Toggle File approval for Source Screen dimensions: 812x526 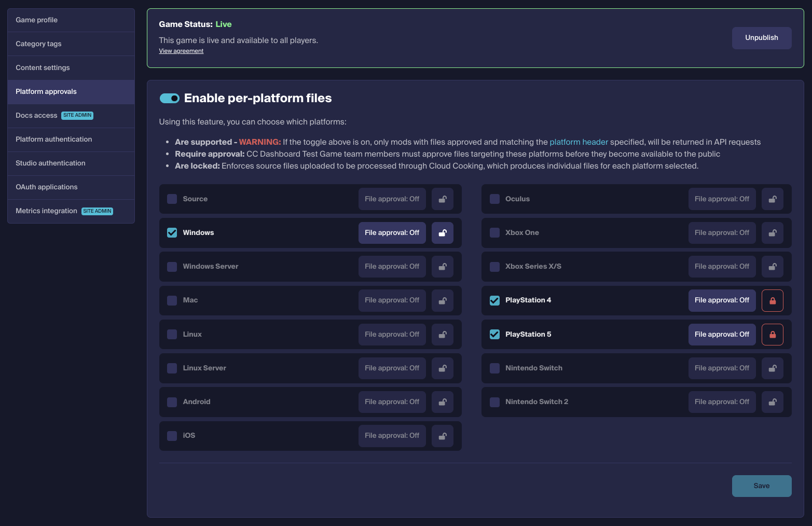392,199
